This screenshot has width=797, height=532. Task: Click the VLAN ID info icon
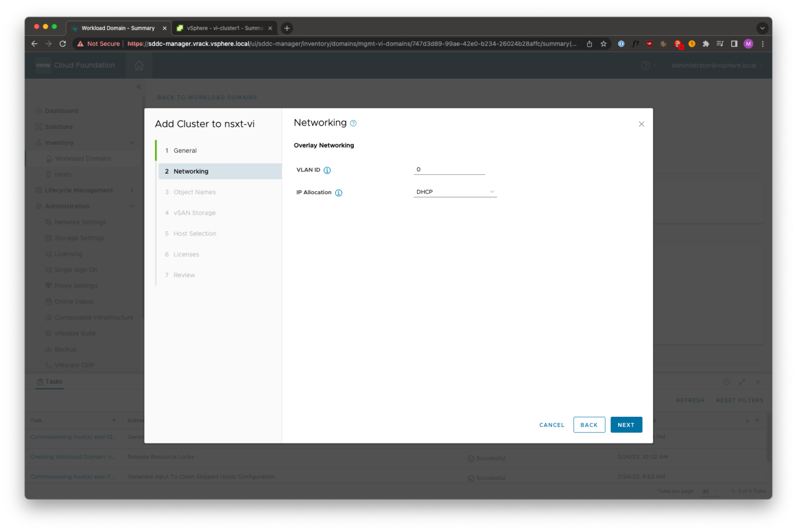tap(328, 170)
